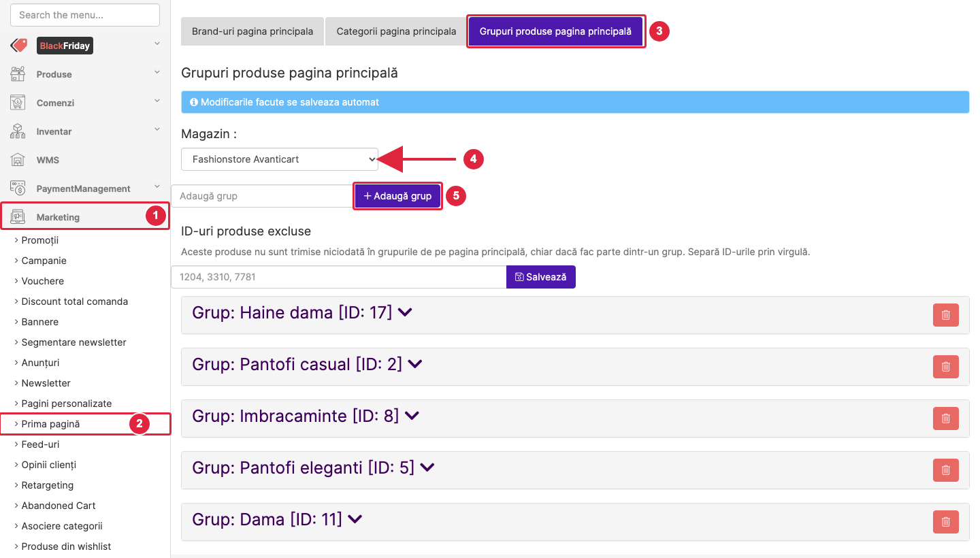Click the WMS warehouse icon
This screenshot has height=558, width=980.
tap(18, 160)
